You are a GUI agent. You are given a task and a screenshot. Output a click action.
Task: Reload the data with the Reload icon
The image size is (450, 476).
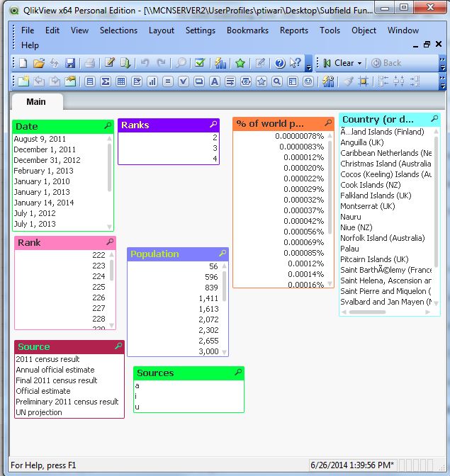pyautogui.click(x=125, y=63)
